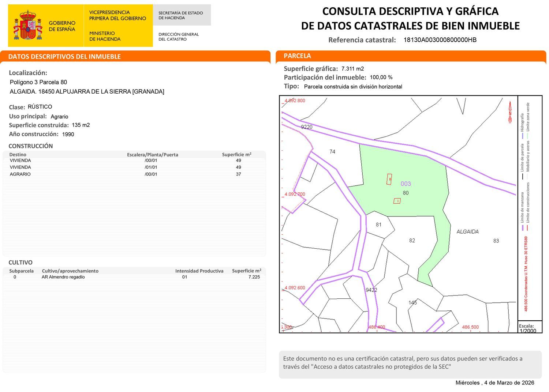Image resolution: width=549 pixels, height=392 pixels.
Task: Click parcel label '9422' on the map
Action: click(x=371, y=290)
